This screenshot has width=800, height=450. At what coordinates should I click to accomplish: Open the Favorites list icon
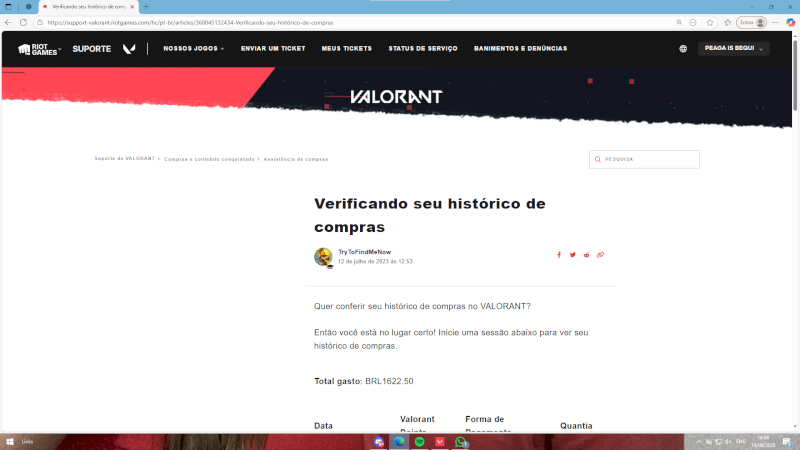click(728, 22)
